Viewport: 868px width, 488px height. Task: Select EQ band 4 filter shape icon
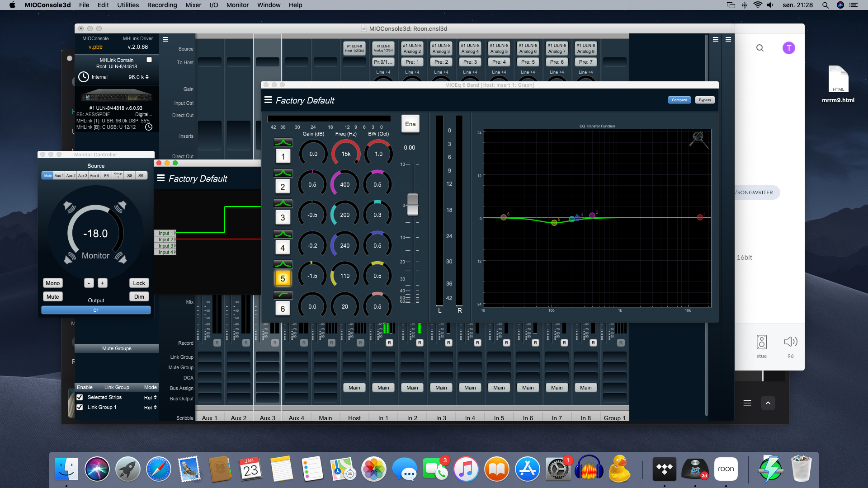(283, 234)
